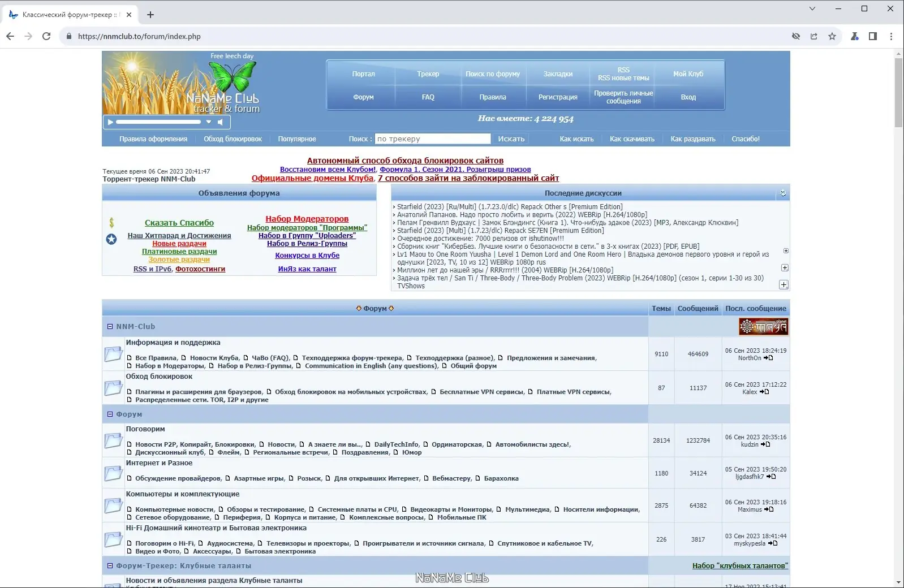The width and height of the screenshot is (904, 588).
Task: Open the Набор Модераторов announcement
Action: [x=307, y=219]
